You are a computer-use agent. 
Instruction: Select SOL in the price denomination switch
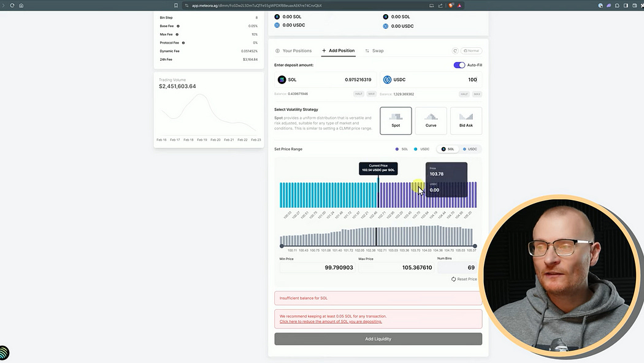pyautogui.click(x=448, y=149)
